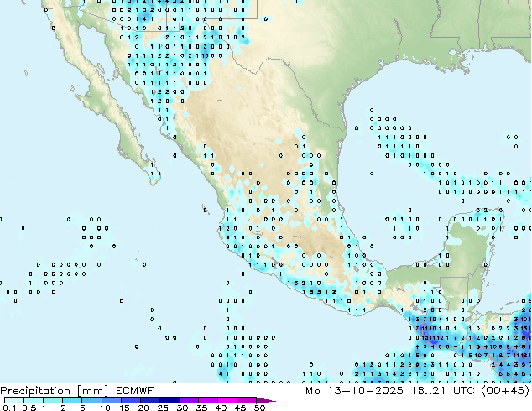This screenshot has height=411, width=532.
Task: Pick the 15–20 mm legend color swatch
Action: (130, 400)
